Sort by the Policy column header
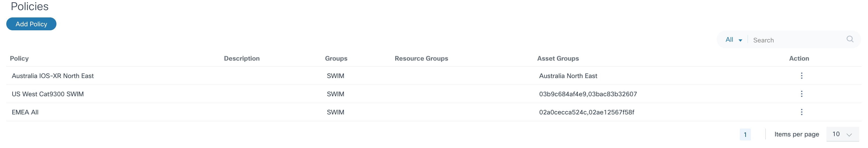868x148 pixels. pyautogui.click(x=19, y=58)
